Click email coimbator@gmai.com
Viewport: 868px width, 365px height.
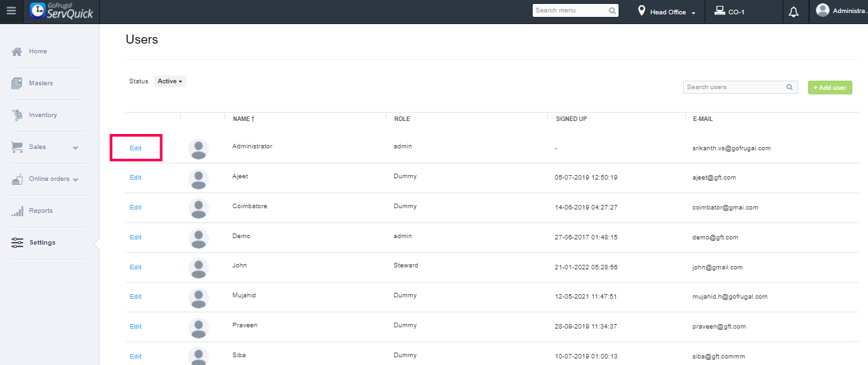coord(725,208)
